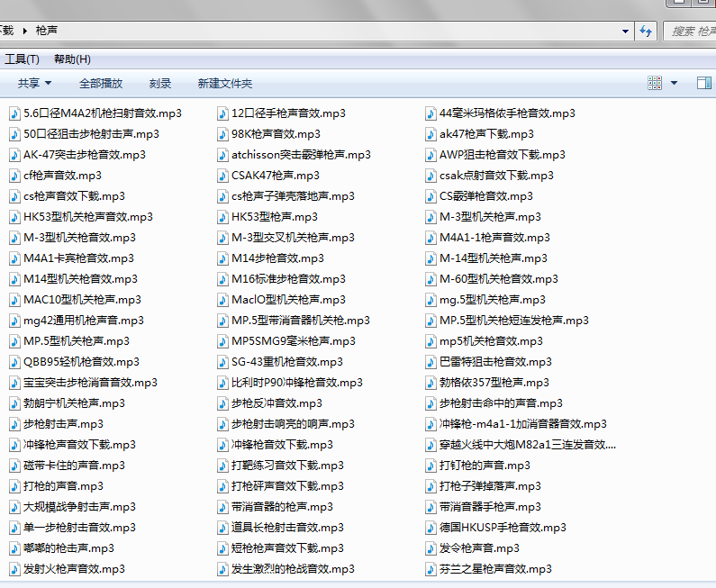Select icon of 12口径手枪声音效.mp3
The image size is (716, 588).
click(222, 113)
